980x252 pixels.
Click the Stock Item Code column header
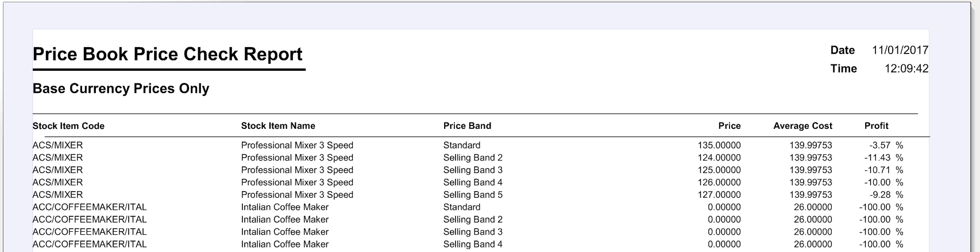(68, 126)
